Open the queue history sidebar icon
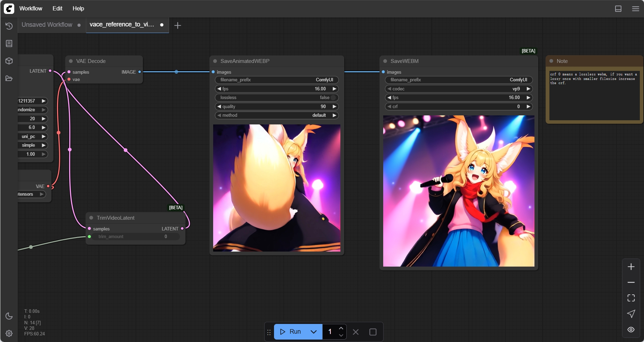Viewport: 644px width, 342px height. [x=9, y=26]
